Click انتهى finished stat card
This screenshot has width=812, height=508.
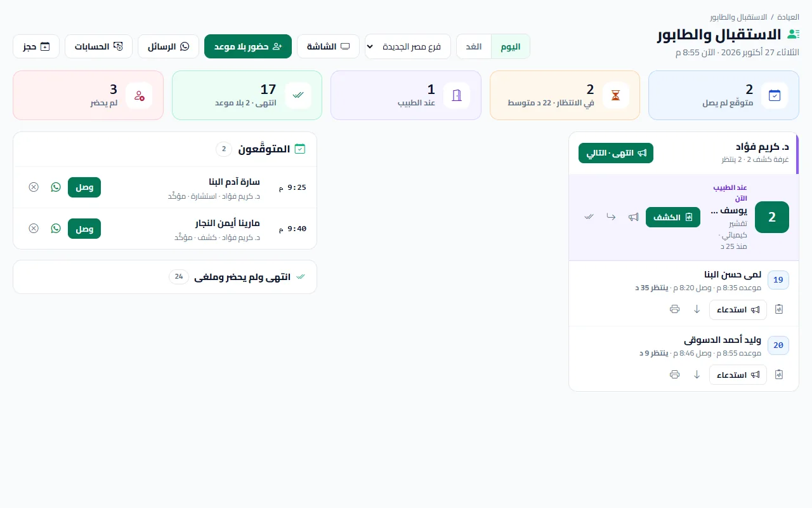pos(247,95)
